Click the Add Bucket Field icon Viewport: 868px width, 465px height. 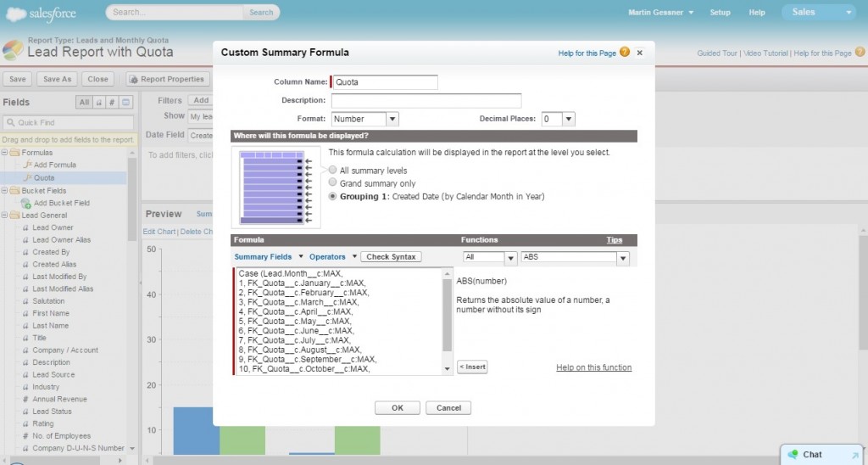pos(26,204)
